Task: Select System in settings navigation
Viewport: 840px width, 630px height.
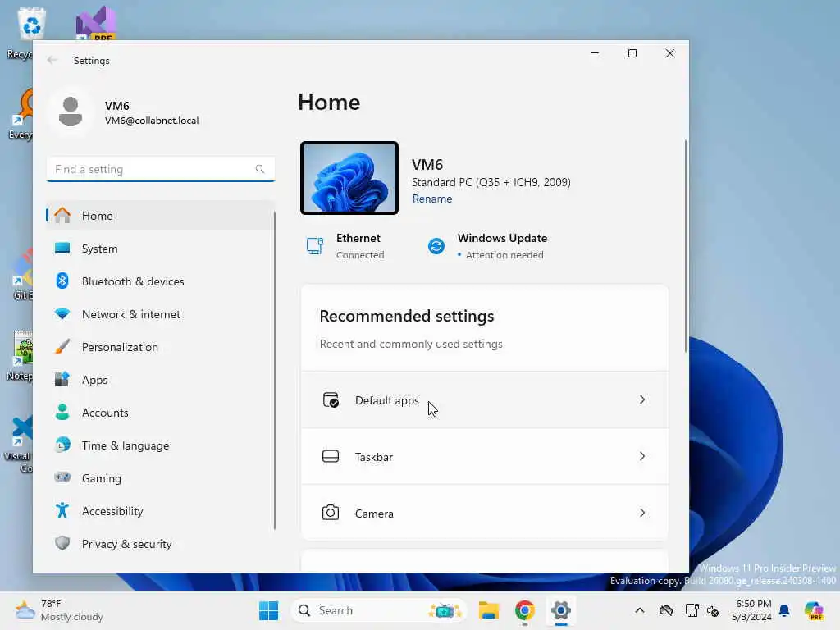Action: [x=160, y=248]
